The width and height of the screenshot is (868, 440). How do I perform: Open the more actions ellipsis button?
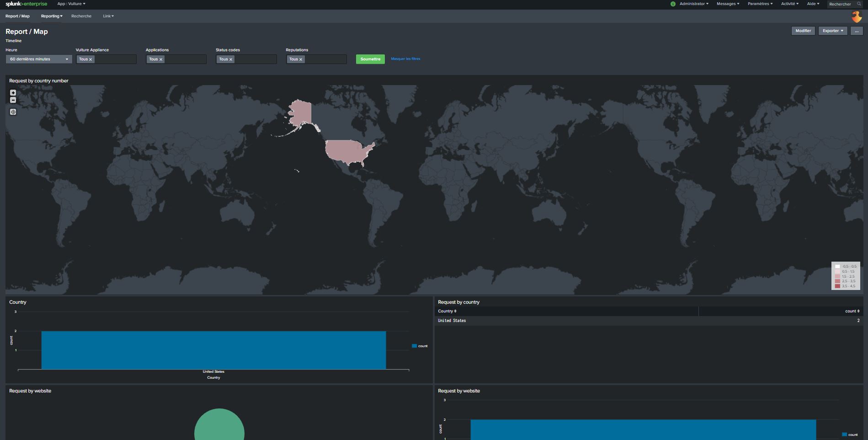click(x=857, y=31)
